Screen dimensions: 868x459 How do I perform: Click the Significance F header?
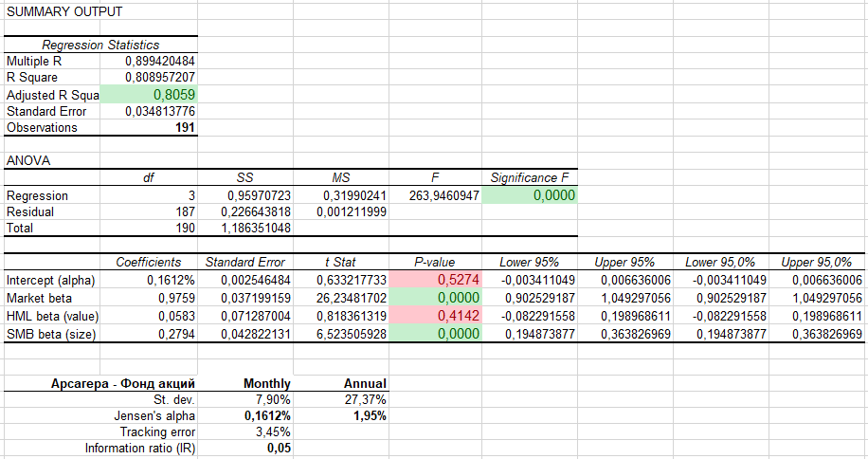(x=530, y=177)
